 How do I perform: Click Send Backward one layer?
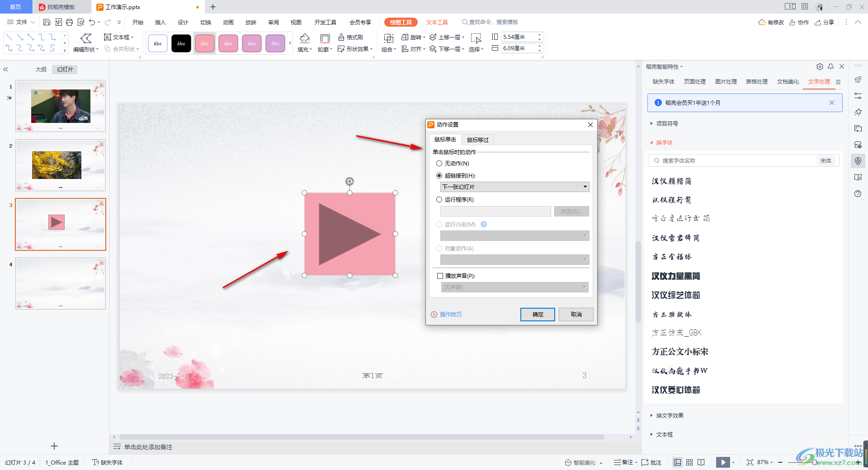447,49
